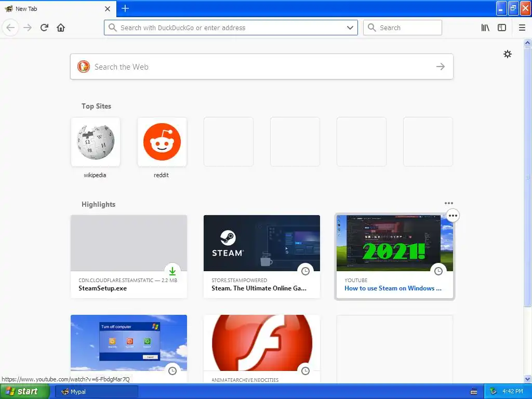Click the DuckDuckGo logo icon
Screen dimensions: 532x399
(x=84, y=66)
